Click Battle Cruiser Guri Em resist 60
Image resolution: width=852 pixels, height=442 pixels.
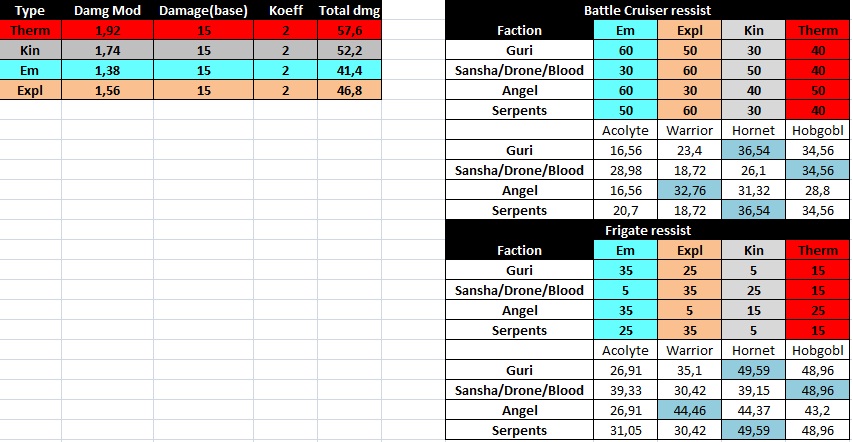(x=625, y=51)
